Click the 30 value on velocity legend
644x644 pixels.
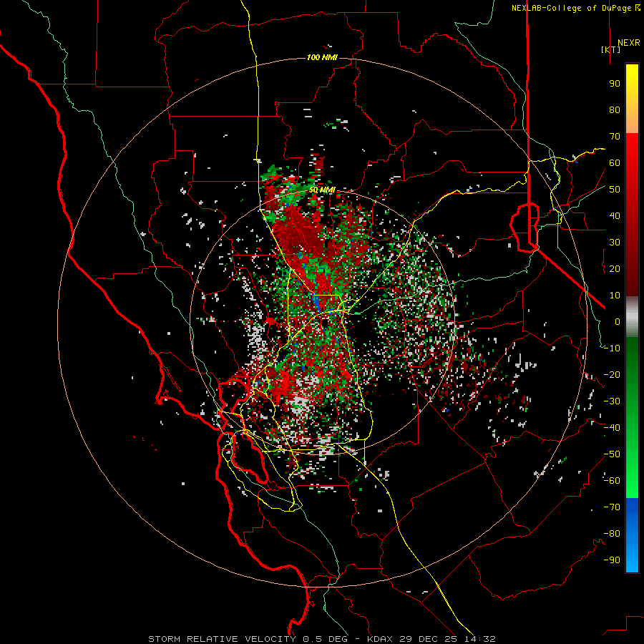[615, 243]
